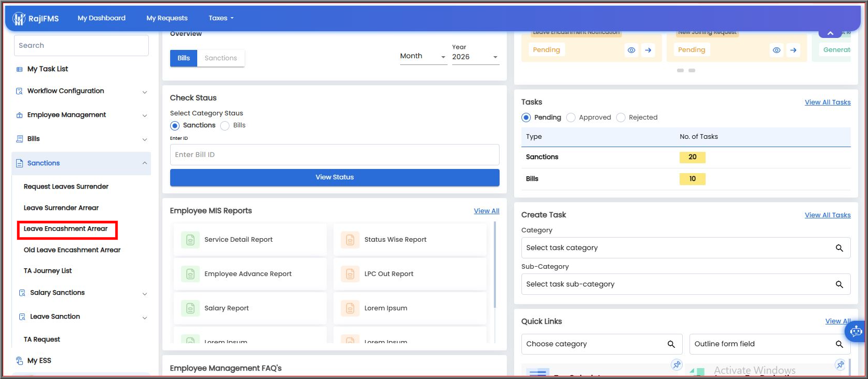Select Bills radio under Select Category Status

pyautogui.click(x=225, y=126)
